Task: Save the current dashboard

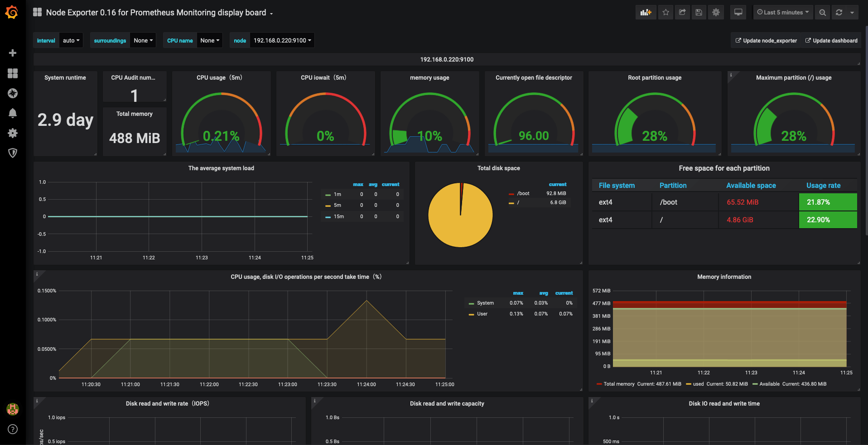Action: click(699, 12)
